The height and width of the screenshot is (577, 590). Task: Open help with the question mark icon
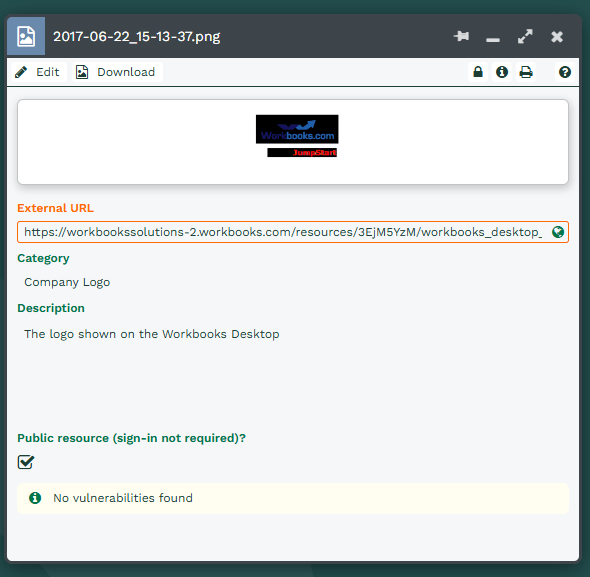pos(565,72)
